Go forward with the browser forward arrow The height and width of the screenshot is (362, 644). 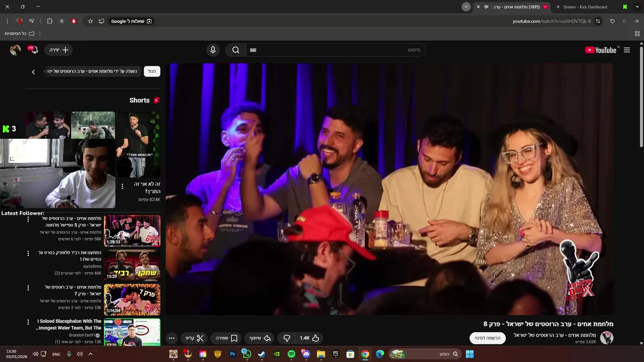(624, 21)
